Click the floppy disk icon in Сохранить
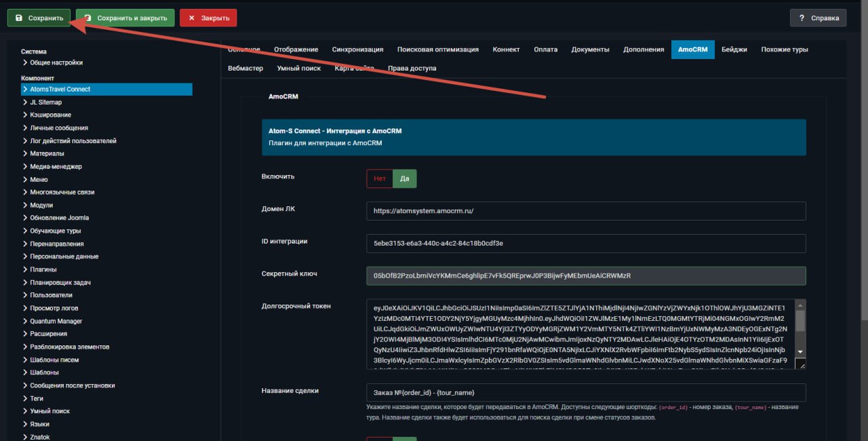 click(x=19, y=18)
